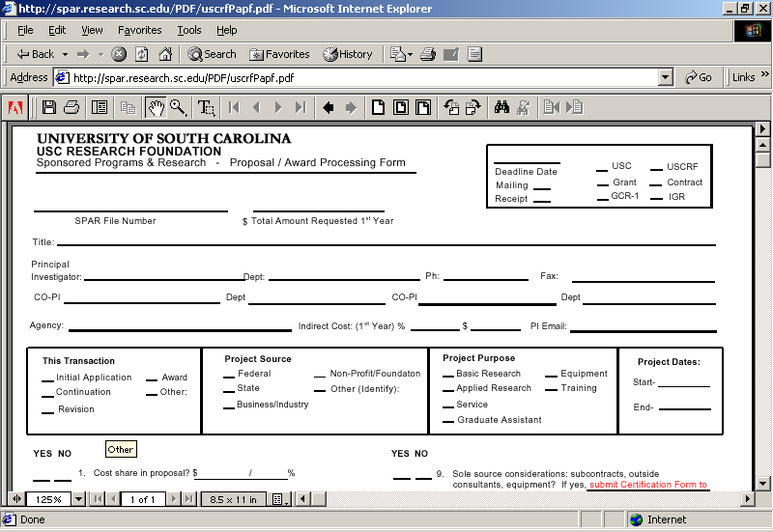Viewport: 773px width, 532px height.
Task: Open the File menu
Action: [x=25, y=30]
